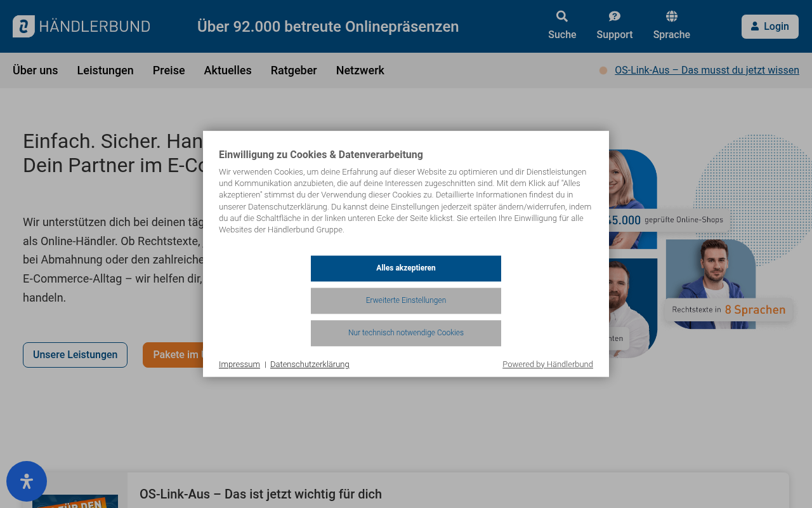The width and height of the screenshot is (812, 508).
Task: Open the Netzwerk menu
Action: coord(360,70)
